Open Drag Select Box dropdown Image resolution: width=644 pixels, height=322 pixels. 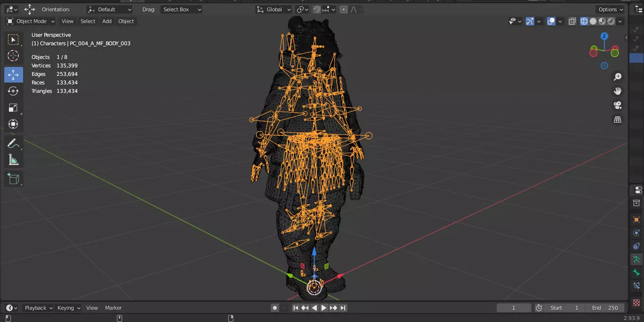[181, 9]
